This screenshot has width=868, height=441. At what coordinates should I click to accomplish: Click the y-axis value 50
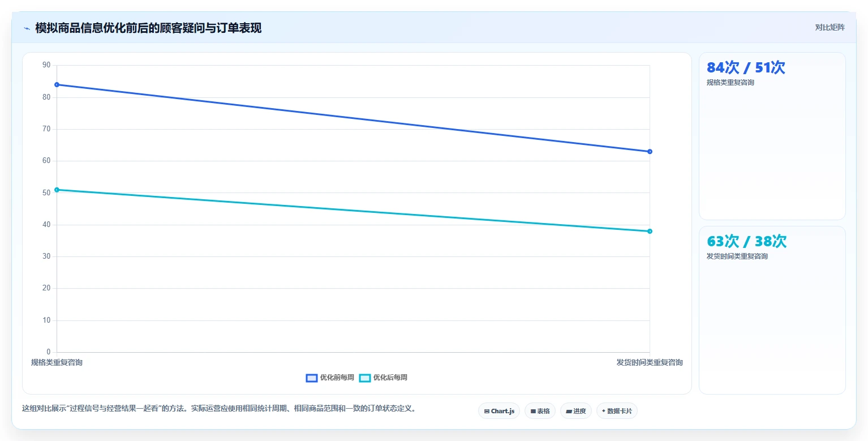[x=46, y=193]
